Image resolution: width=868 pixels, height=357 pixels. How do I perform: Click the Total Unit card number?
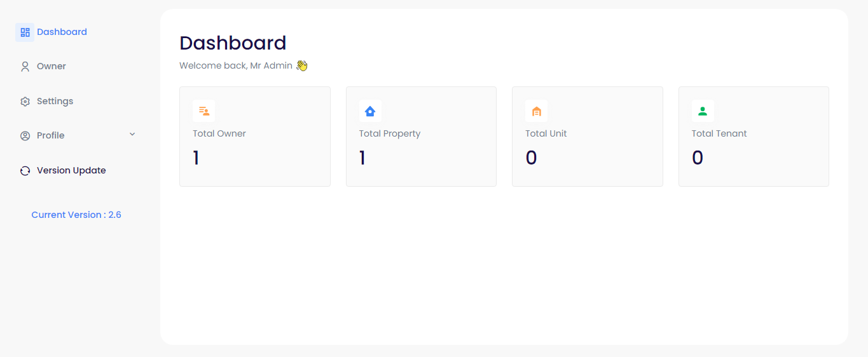click(x=531, y=158)
